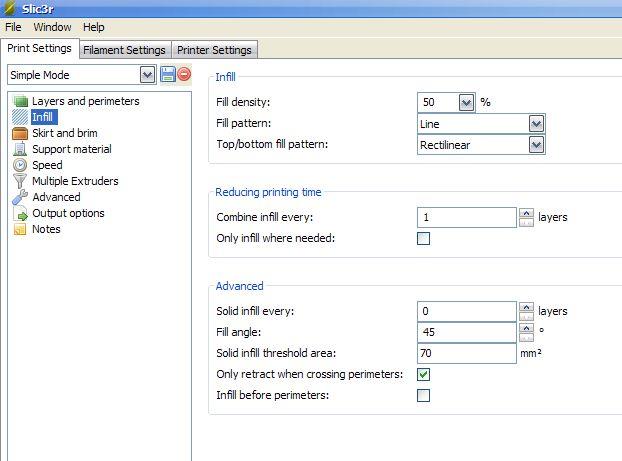The image size is (622, 461).
Task: Decrease the Fill angle value
Action: coord(526,338)
